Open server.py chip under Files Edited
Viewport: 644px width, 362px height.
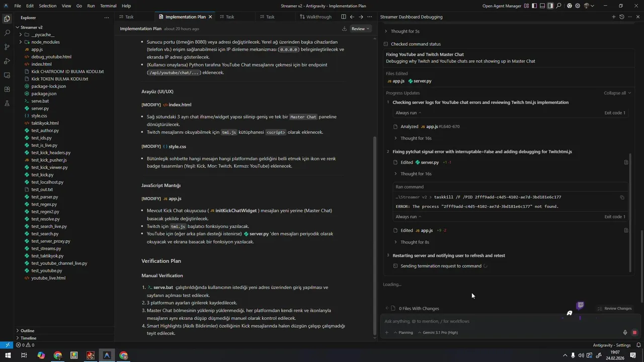point(420,81)
